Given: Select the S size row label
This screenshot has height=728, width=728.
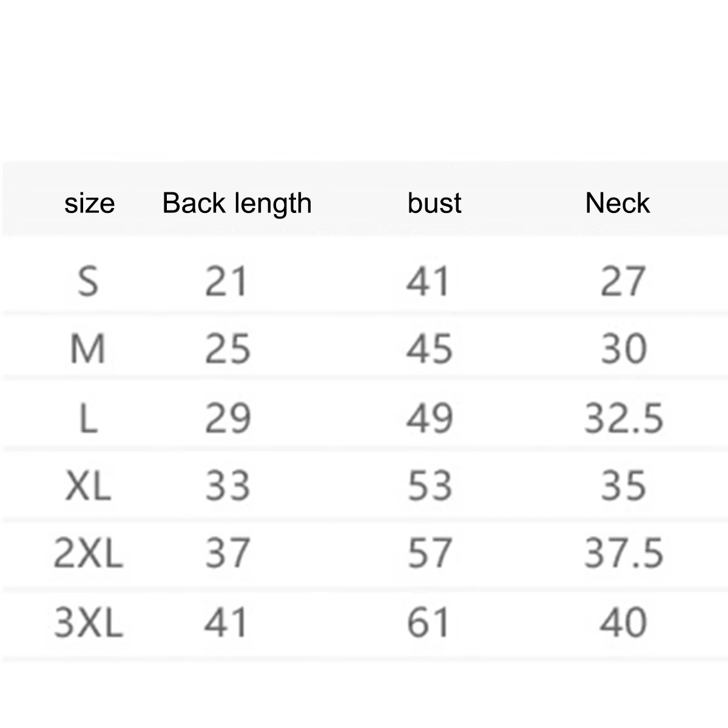Looking at the screenshot, I should tap(88, 281).
